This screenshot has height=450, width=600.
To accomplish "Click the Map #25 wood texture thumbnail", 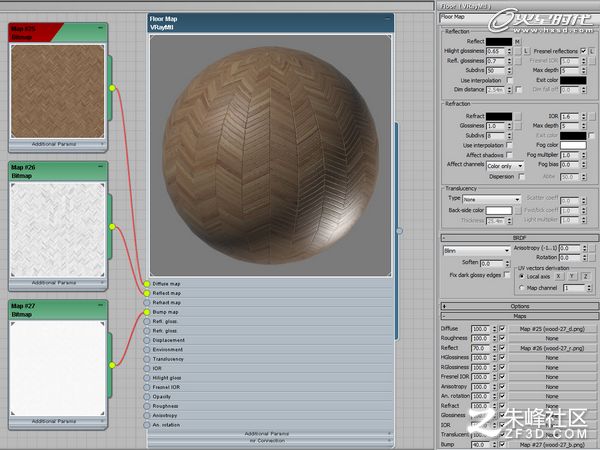I will point(57,91).
